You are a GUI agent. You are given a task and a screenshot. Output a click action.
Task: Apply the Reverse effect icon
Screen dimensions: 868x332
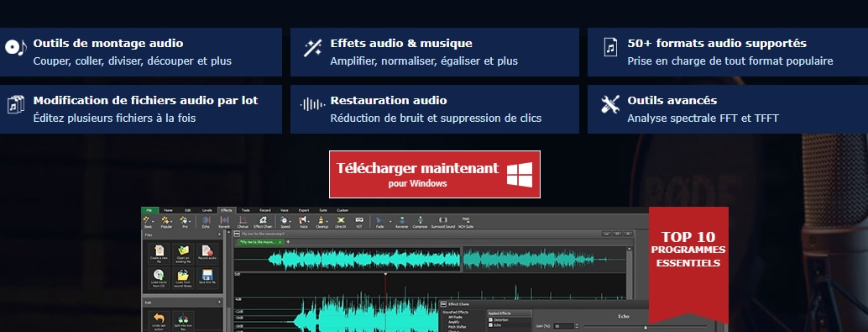point(402,220)
